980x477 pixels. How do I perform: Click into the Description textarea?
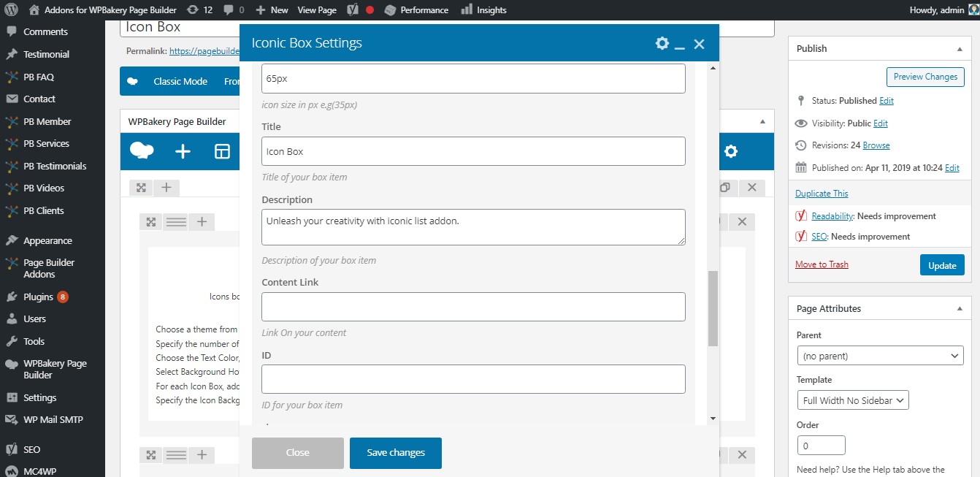(473, 227)
